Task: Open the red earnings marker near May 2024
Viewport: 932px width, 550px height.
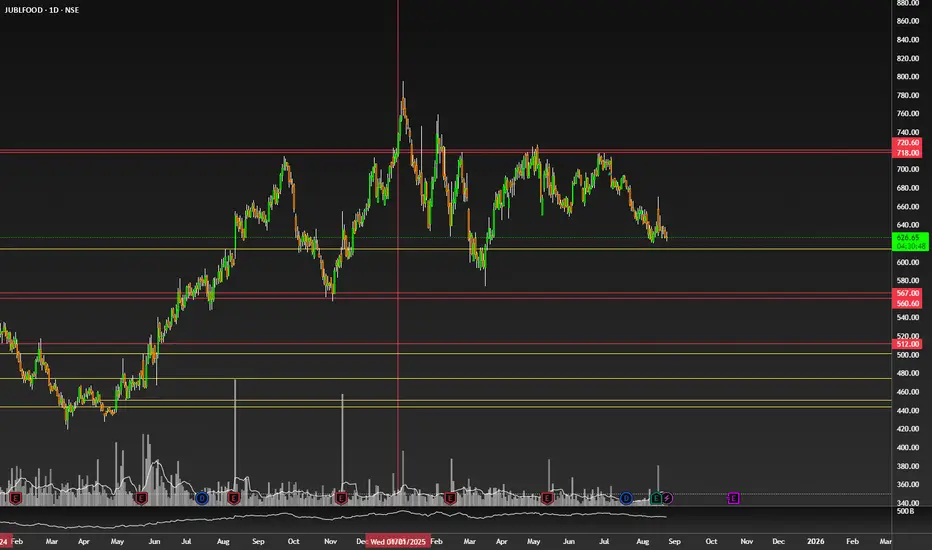Action: (141, 498)
